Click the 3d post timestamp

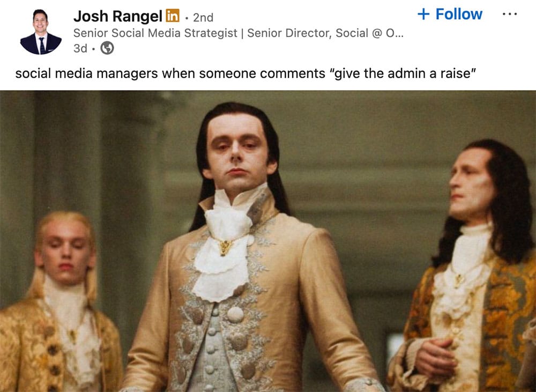pyautogui.click(x=80, y=48)
